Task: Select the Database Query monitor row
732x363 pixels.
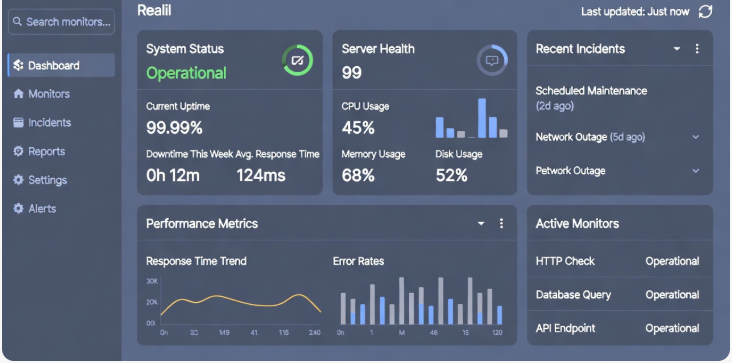Action: [x=619, y=295]
